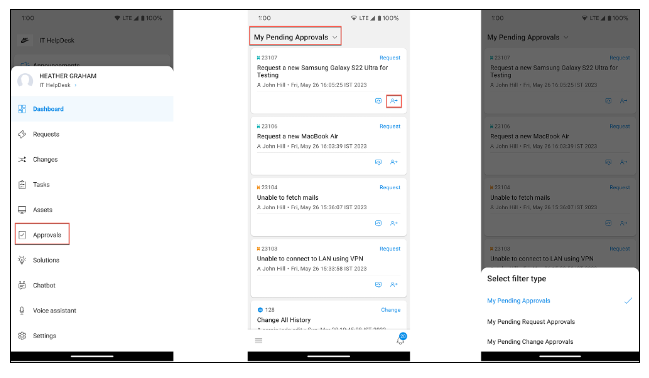Tap the Settings gear icon in the drawer

pos(22,336)
